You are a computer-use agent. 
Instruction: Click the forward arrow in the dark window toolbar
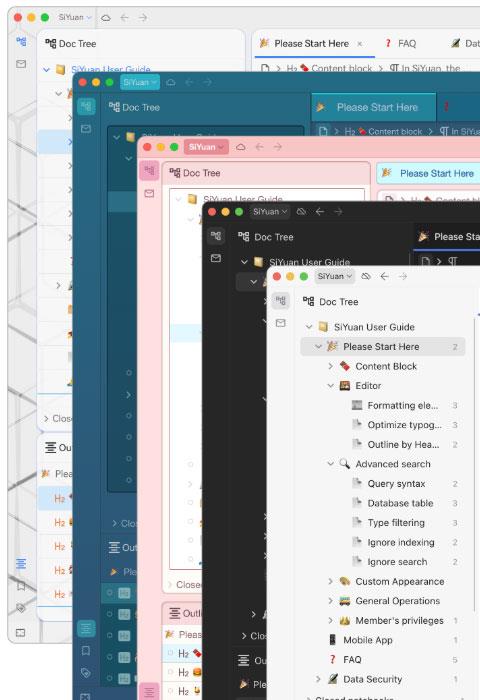point(338,212)
